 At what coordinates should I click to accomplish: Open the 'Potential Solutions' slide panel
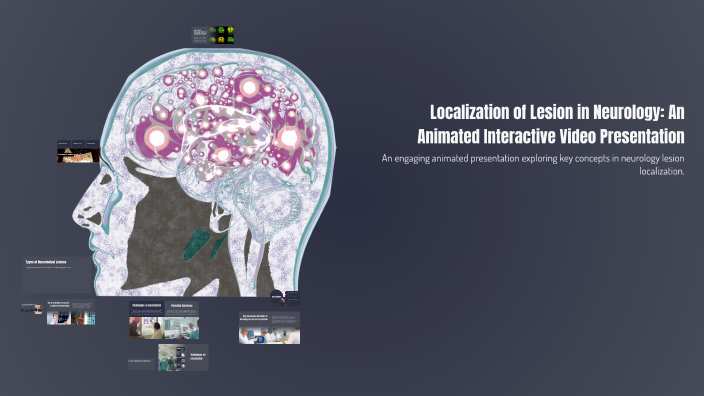(x=182, y=320)
